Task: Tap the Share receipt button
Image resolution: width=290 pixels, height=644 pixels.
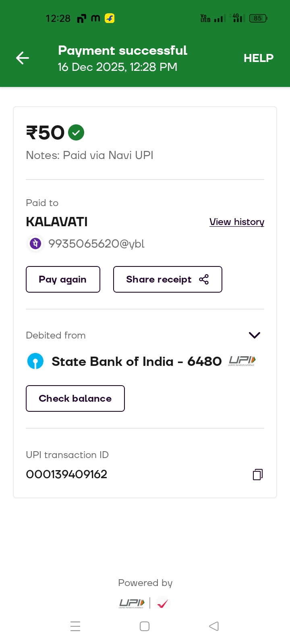Action: pos(167,279)
